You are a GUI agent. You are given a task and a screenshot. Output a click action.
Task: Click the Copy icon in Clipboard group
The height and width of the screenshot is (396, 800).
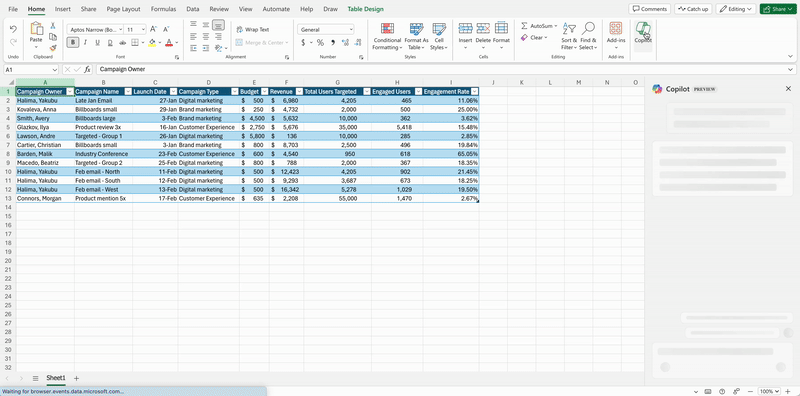53,37
